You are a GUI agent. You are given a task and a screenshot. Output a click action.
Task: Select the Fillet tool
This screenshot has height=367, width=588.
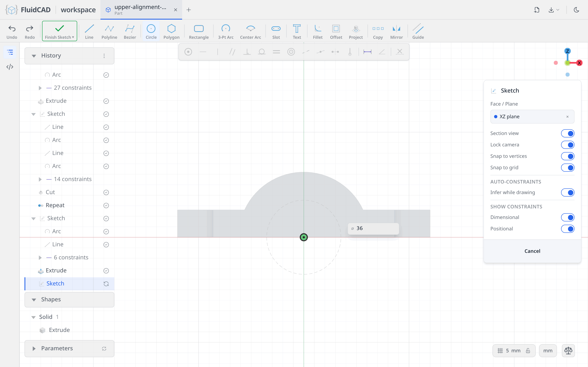tap(317, 32)
